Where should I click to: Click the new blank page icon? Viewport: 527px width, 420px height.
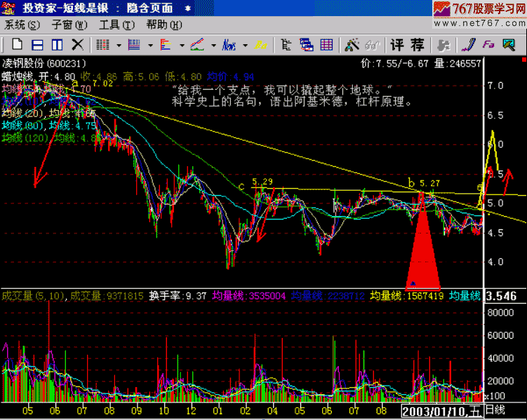click(15, 46)
